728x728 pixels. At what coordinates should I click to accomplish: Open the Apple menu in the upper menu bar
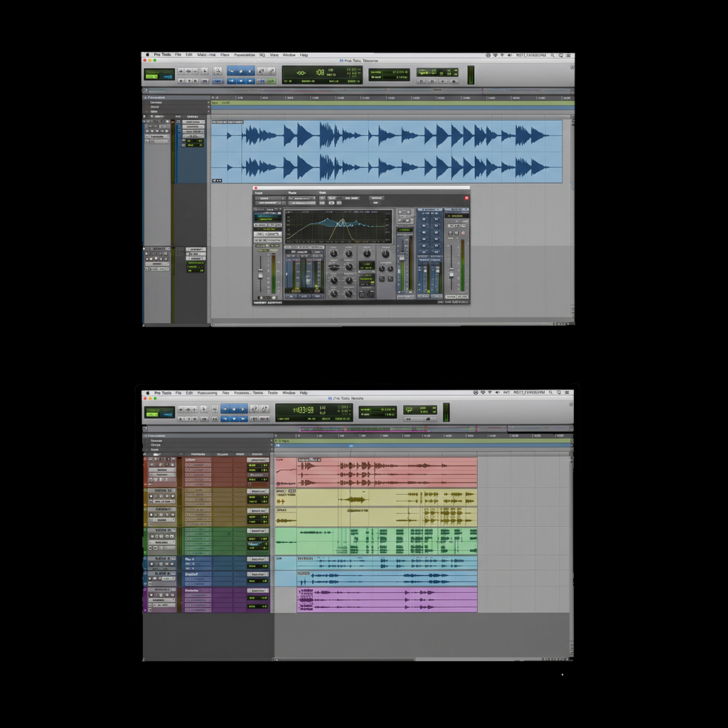pos(148,55)
